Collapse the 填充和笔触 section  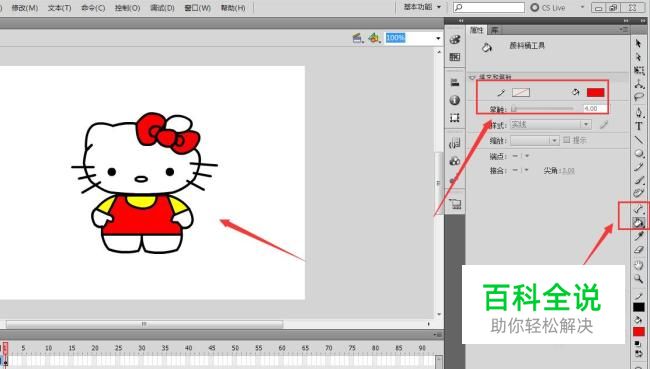pyautogui.click(x=472, y=78)
